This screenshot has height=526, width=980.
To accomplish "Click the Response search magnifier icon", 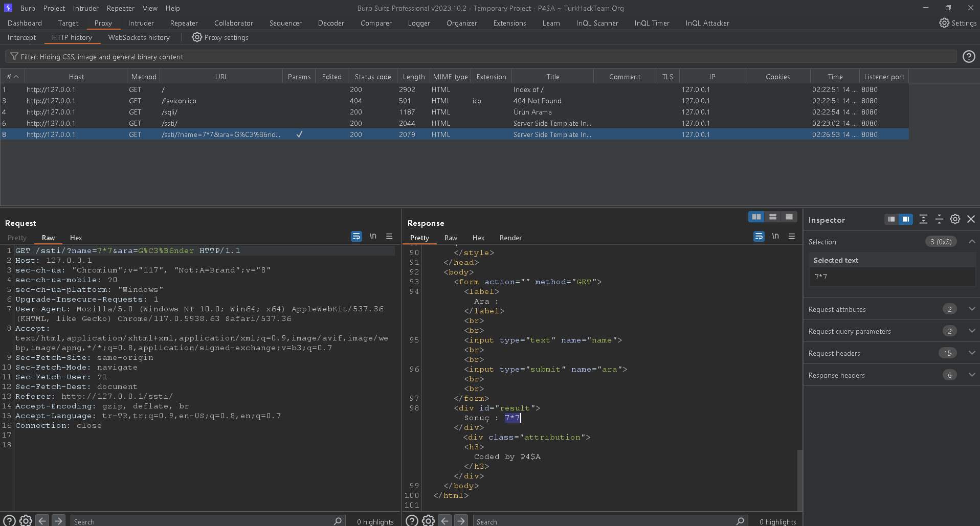I will [740, 521].
